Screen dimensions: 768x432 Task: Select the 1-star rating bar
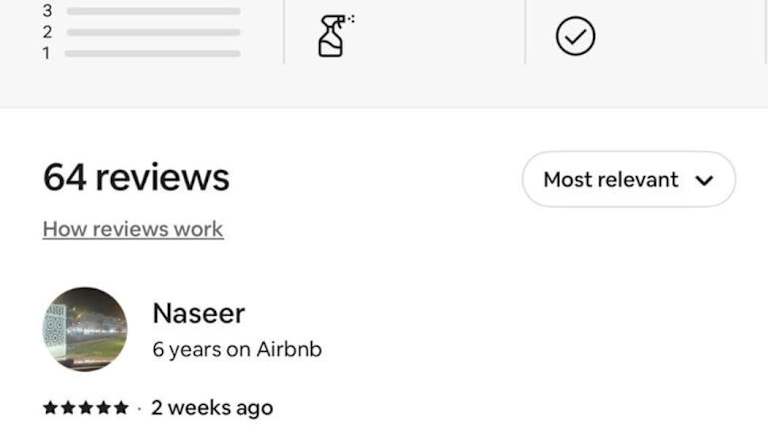[153, 53]
